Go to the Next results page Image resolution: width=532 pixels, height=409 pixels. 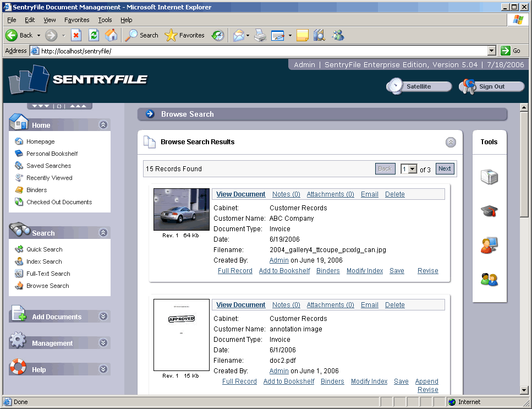coord(445,169)
